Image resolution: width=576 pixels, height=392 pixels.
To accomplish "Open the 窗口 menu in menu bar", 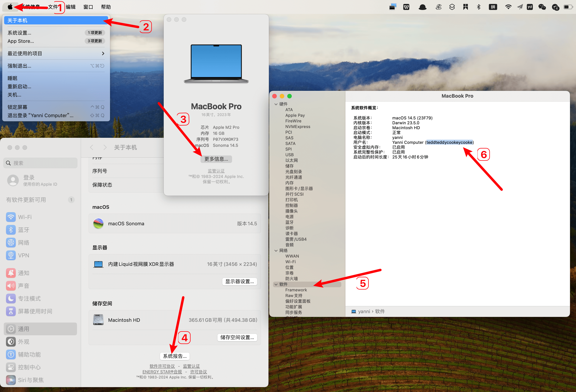I will click(x=88, y=7).
